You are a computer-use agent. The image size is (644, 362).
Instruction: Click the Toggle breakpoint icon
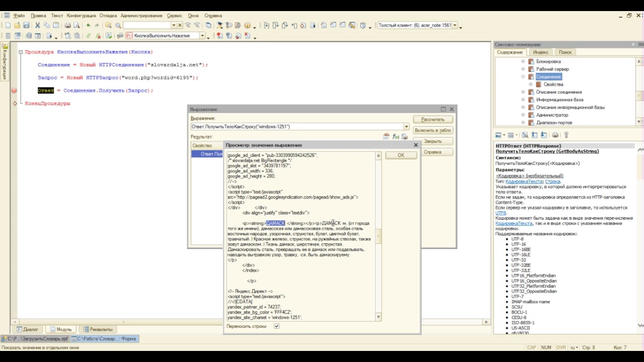click(220, 36)
